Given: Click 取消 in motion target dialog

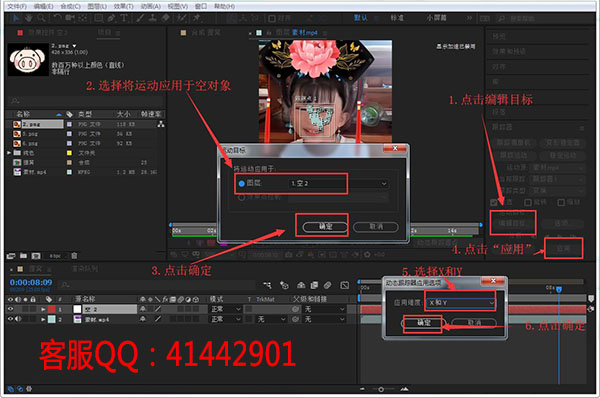Looking at the screenshot, I should (376, 227).
